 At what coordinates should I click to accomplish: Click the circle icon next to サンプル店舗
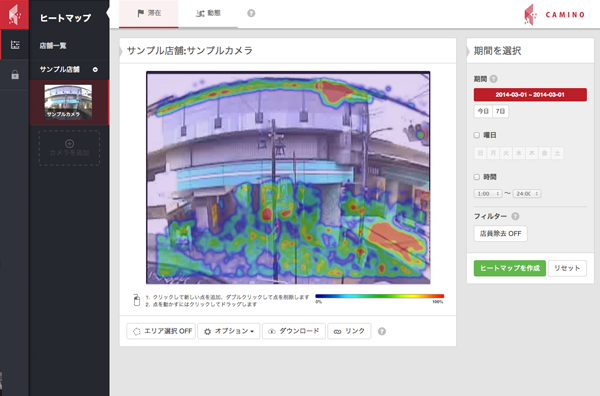point(95,70)
